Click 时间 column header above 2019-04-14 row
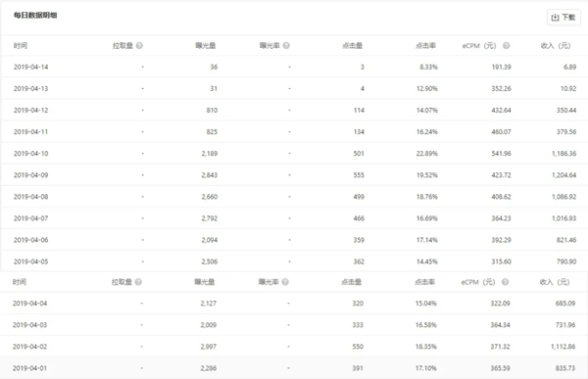The width and height of the screenshot is (588, 379). [21, 46]
